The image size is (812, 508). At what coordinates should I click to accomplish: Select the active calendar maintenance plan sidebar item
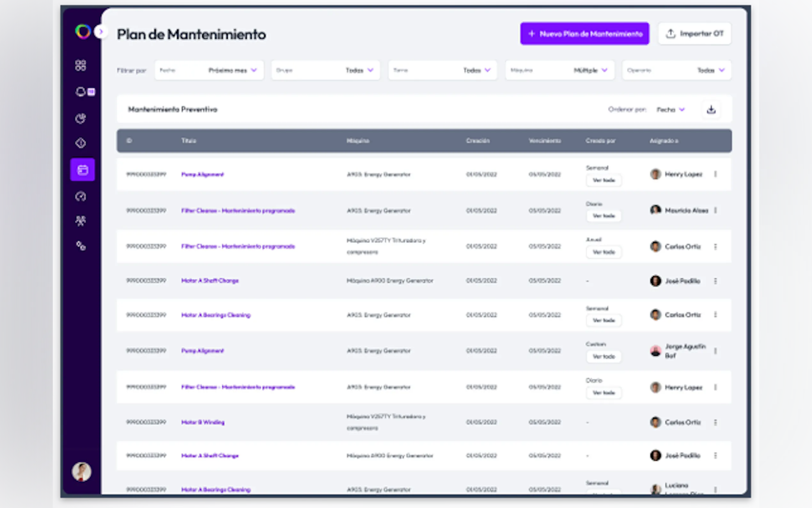[x=82, y=170]
